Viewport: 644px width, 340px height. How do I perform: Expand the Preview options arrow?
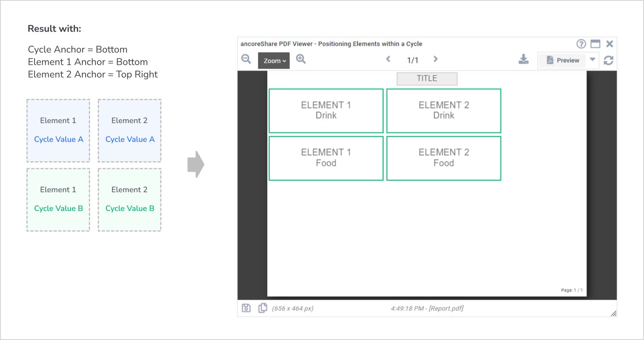point(592,59)
